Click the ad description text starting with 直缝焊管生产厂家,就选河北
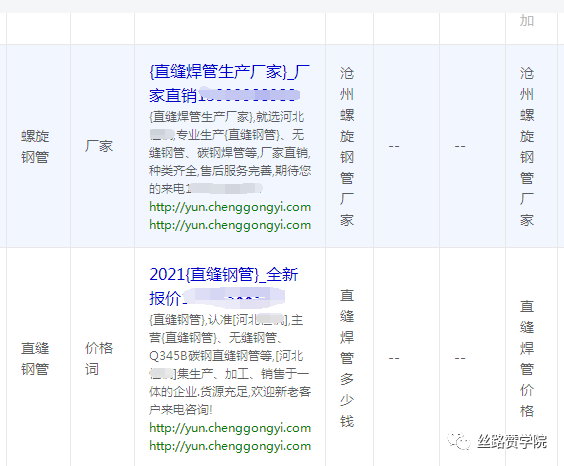 click(230, 152)
